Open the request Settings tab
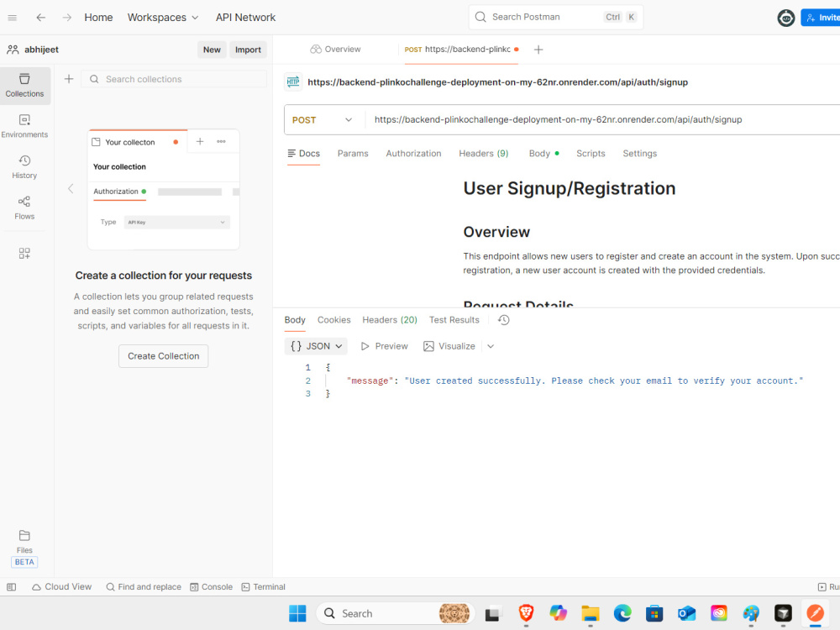This screenshot has height=630, width=840. pyautogui.click(x=639, y=154)
